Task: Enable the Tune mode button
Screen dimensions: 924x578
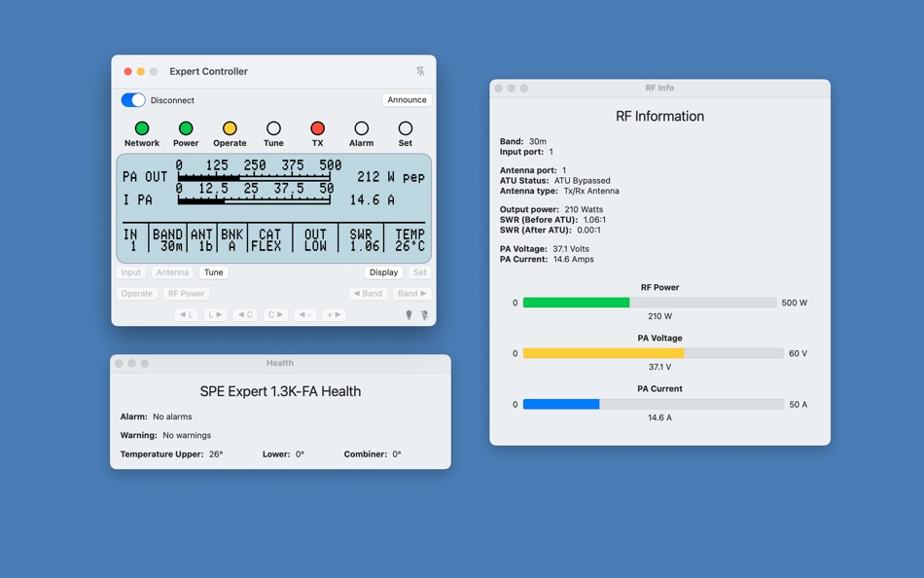Action: click(x=213, y=272)
